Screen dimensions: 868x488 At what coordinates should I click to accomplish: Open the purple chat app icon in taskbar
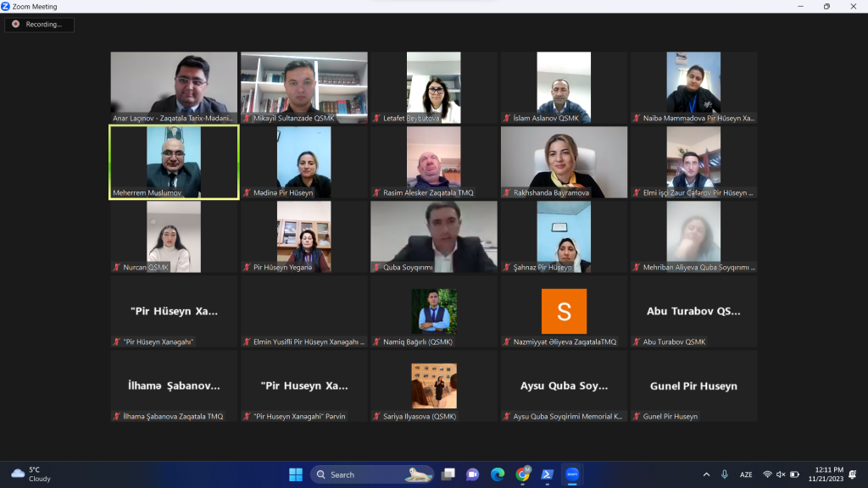tap(472, 474)
